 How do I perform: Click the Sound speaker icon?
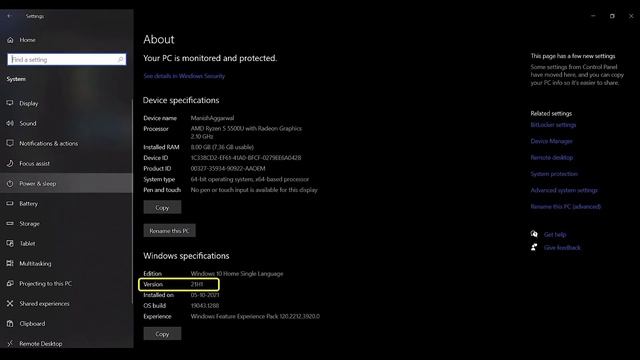10,123
